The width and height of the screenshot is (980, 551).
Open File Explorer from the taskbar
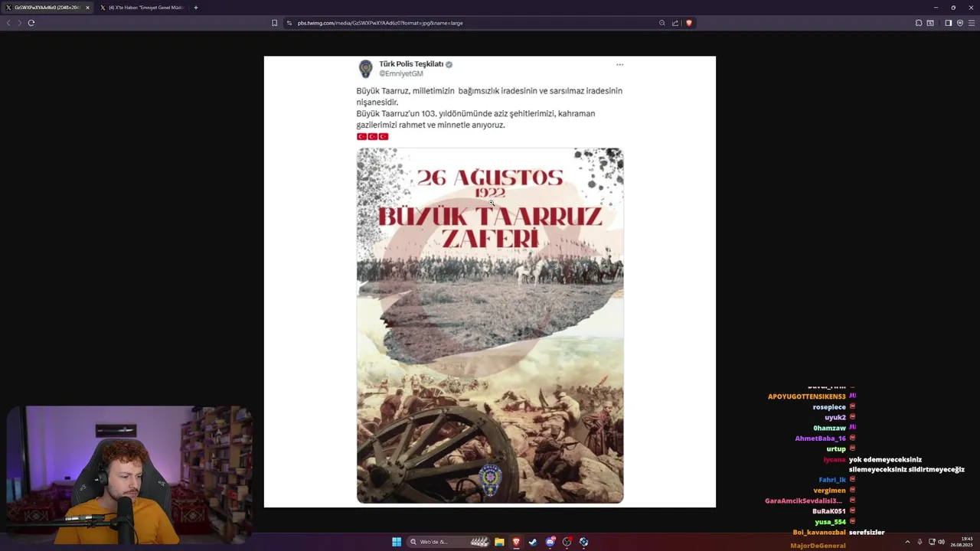point(499,542)
